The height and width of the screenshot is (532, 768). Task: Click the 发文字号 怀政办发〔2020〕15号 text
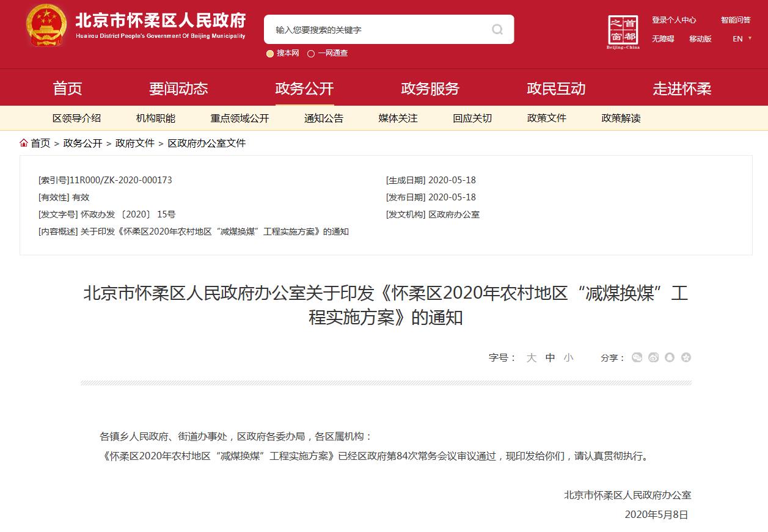pos(107,214)
